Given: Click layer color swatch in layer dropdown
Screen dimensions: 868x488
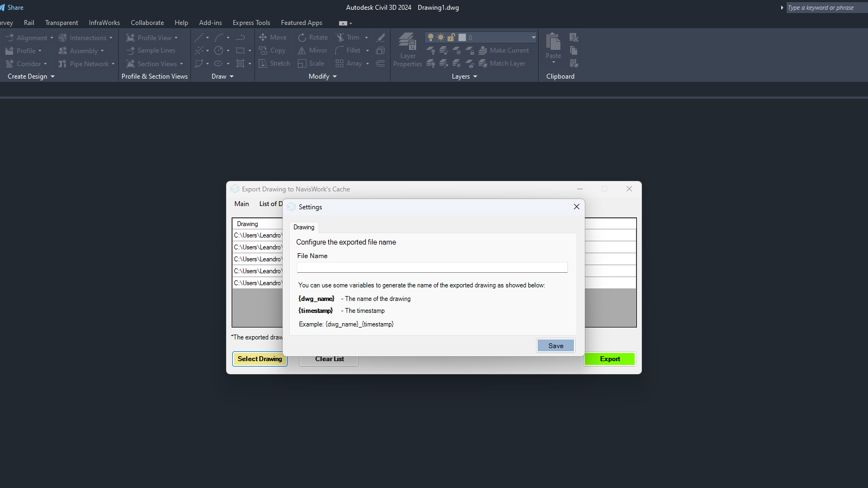Looking at the screenshot, I should coord(462,37).
